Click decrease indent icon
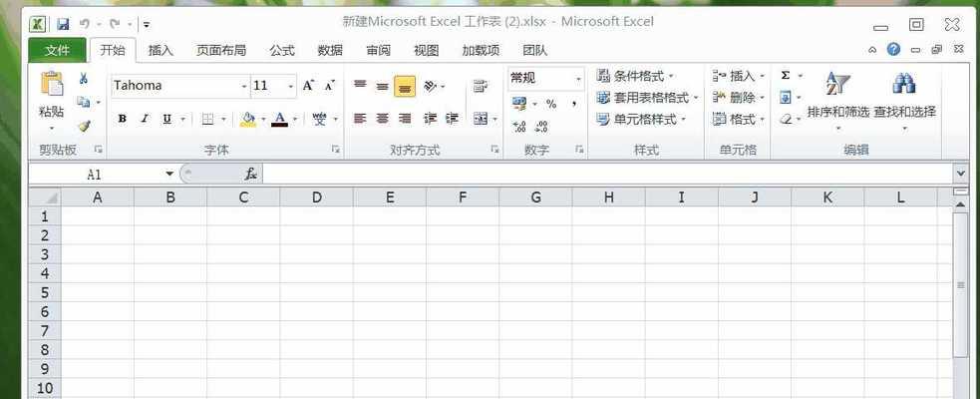 click(430, 118)
